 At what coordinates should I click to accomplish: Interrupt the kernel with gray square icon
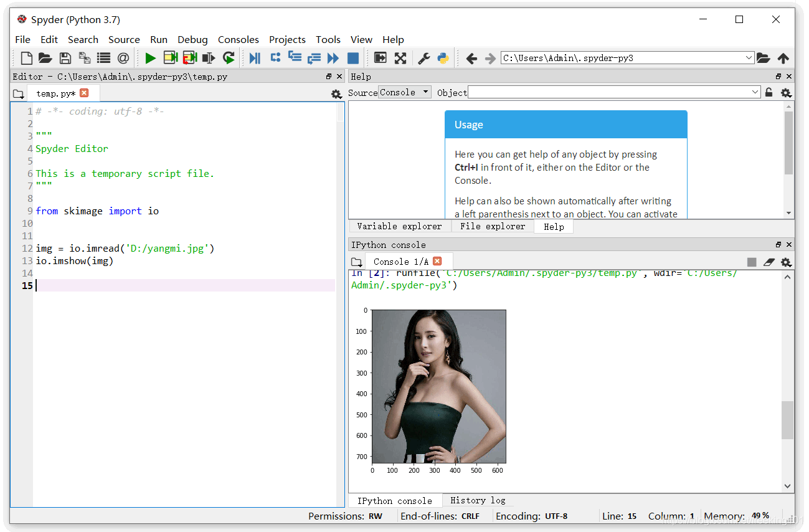coord(752,262)
